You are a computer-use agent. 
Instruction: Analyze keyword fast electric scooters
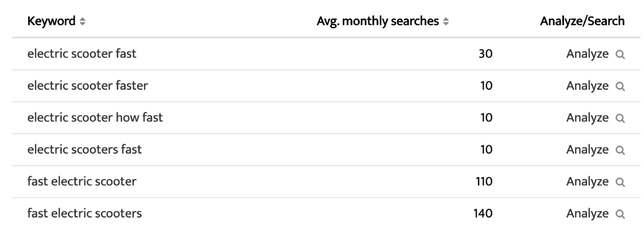point(587,214)
